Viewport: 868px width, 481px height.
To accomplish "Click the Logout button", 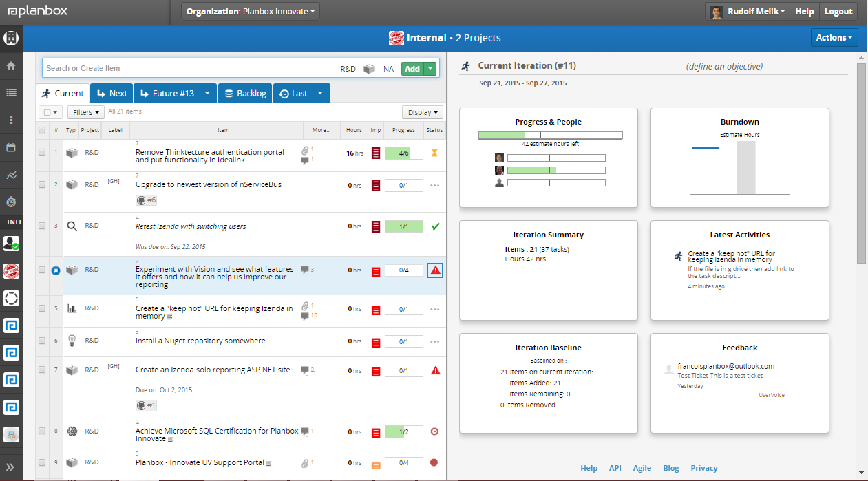I will (838, 12).
